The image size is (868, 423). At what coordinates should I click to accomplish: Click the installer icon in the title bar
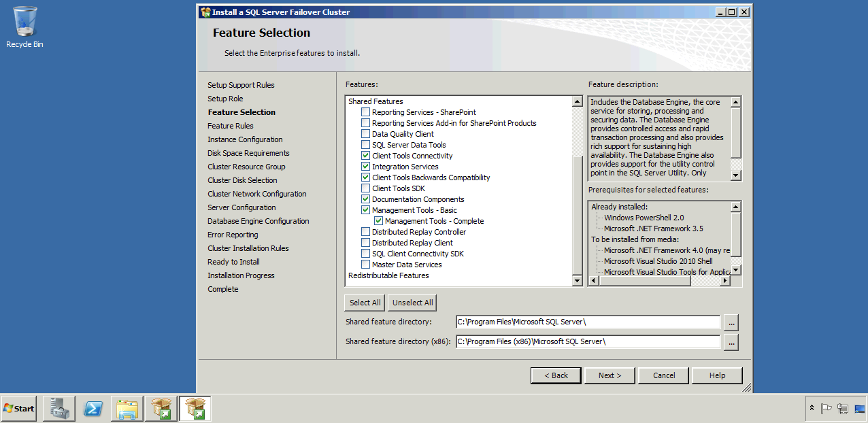click(205, 12)
